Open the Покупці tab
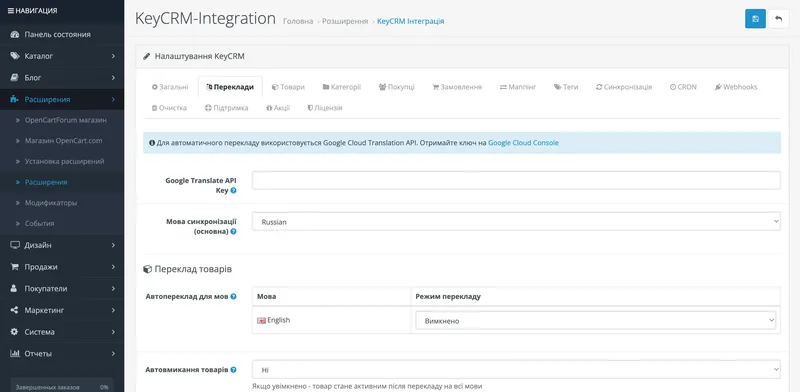Viewport: 800px width, 392px height. point(396,87)
